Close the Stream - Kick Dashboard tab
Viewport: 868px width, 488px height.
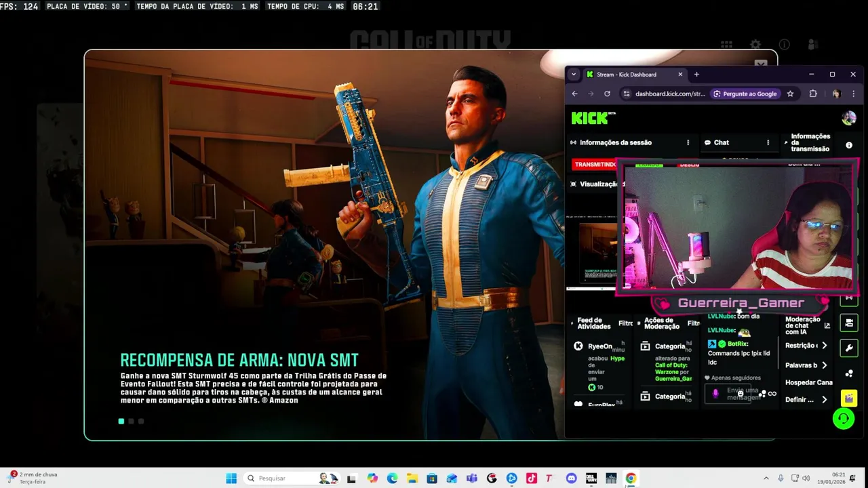pos(680,75)
